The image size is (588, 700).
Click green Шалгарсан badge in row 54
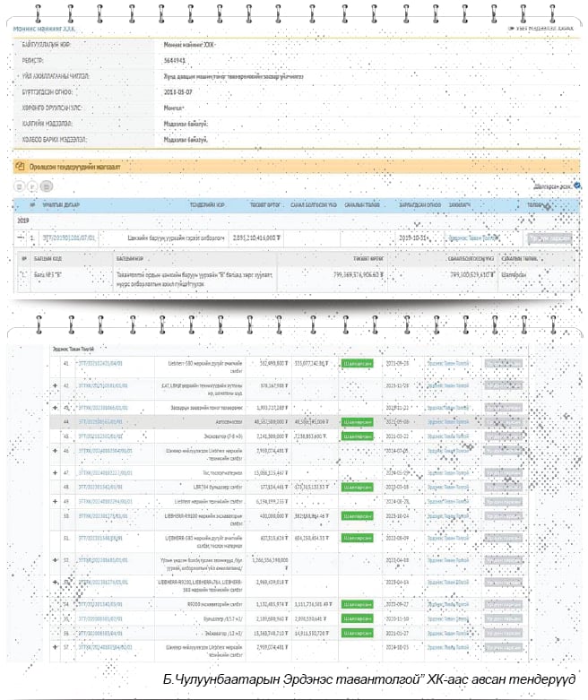(357, 603)
